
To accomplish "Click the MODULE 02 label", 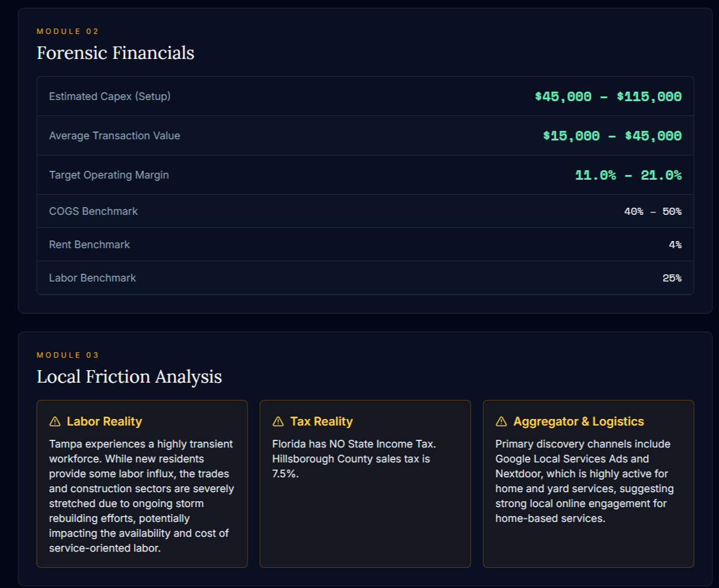I will pyautogui.click(x=68, y=31).
